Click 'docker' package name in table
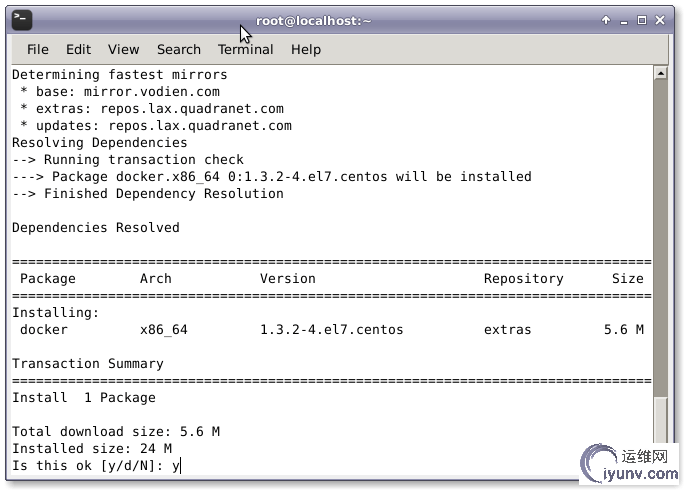 coord(44,330)
